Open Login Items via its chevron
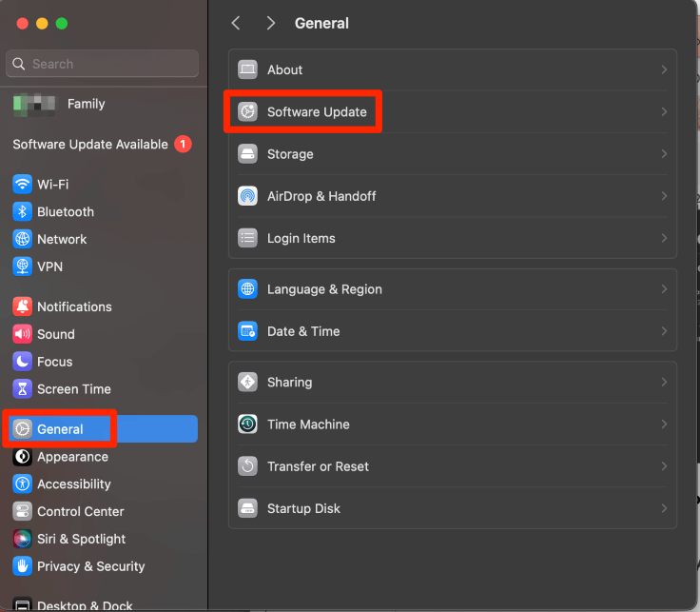The height and width of the screenshot is (612, 700). (664, 238)
